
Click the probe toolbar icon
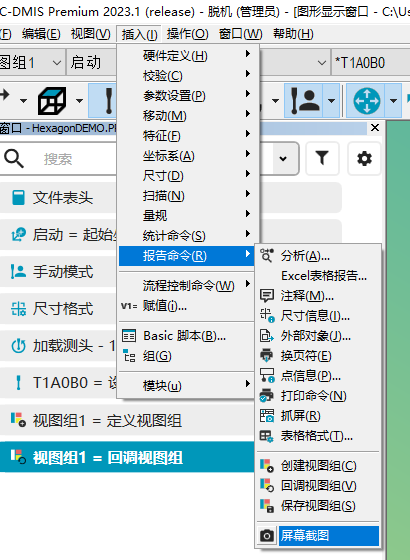tap(108, 101)
